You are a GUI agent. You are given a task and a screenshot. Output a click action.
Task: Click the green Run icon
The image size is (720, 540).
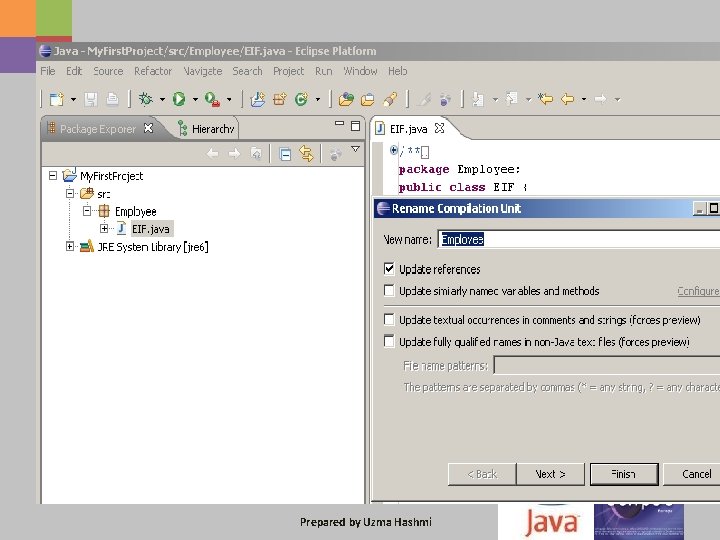click(179, 99)
